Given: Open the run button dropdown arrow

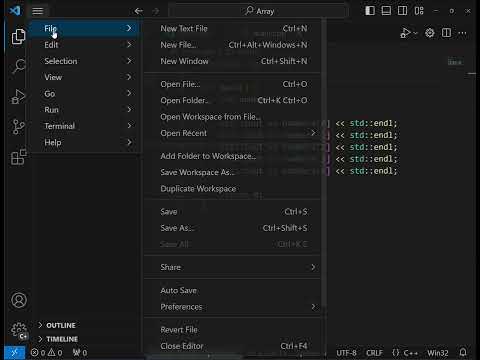Looking at the screenshot, I should click(415, 33).
